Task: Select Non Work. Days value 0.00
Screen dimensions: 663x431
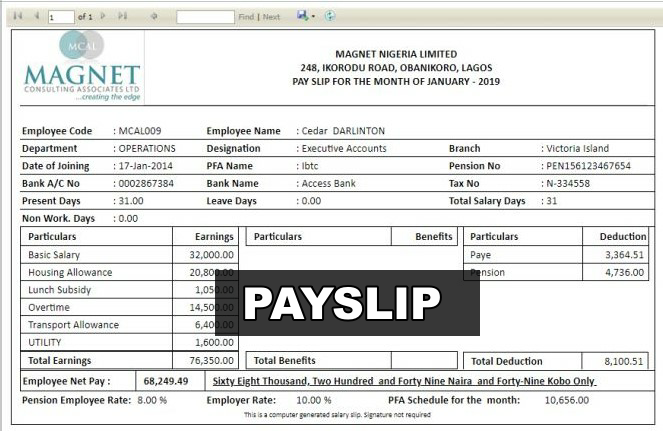Action: pyautogui.click(x=128, y=219)
